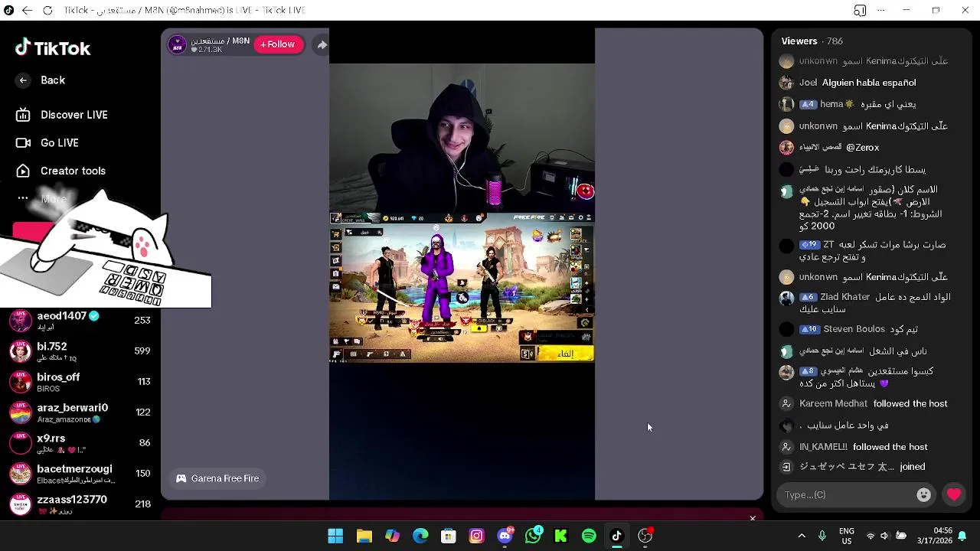Image resolution: width=980 pixels, height=551 pixels.
Task: Open battery status in tray
Action: 901,536
